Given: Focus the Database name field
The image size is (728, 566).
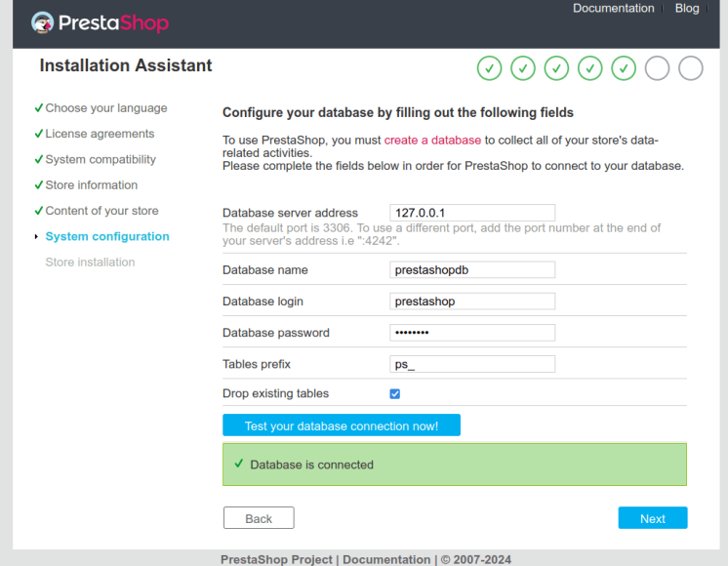Looking at the screenshot, I should [472, 269].
